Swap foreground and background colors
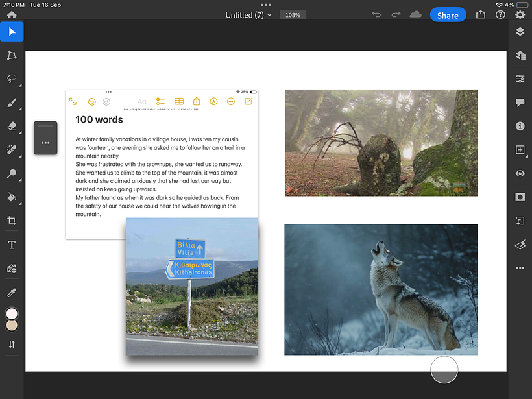The height and width of the screenshot is (399, 532). [x=12, y=345]
